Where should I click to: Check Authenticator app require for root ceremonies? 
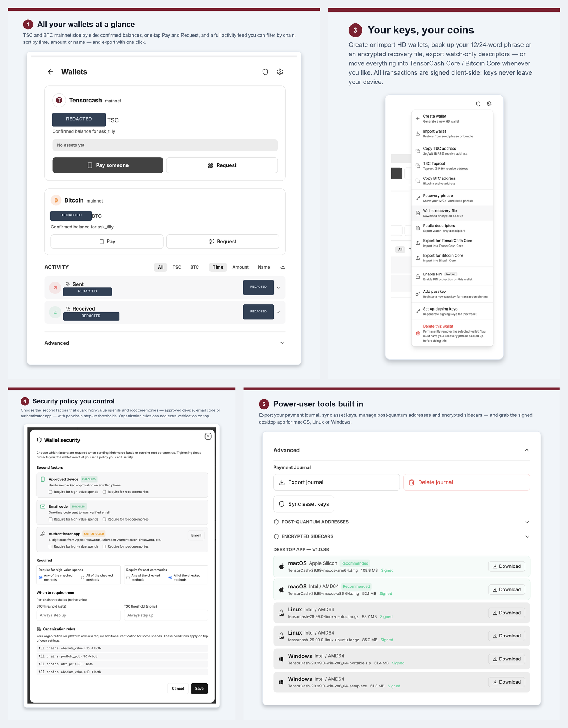pyautogui.click(x=104, y=546)
